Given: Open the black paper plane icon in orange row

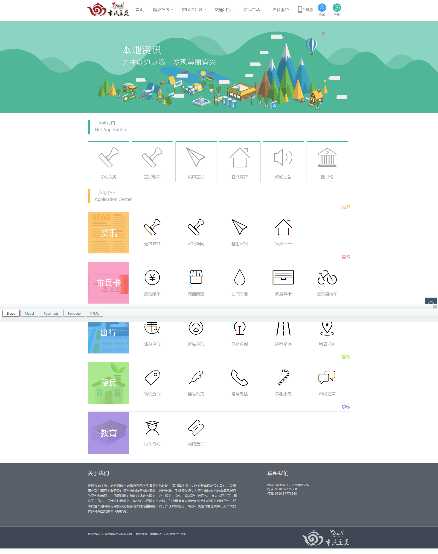Looking at the screenshot, I should pyautogui.click(x=239, y=227).
